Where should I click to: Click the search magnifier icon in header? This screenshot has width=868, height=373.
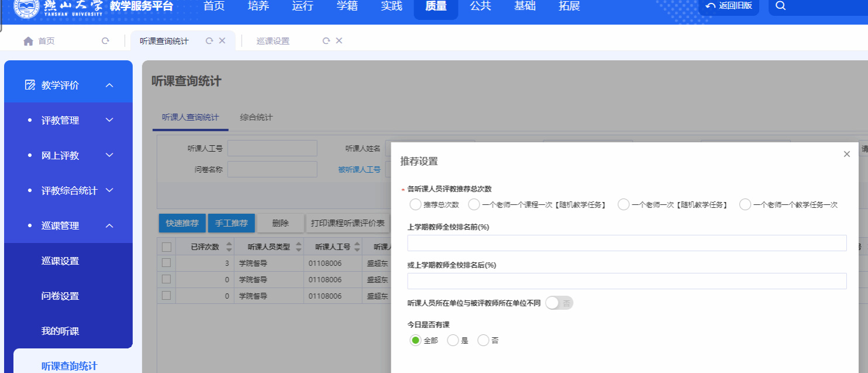(x=780, y=6)
